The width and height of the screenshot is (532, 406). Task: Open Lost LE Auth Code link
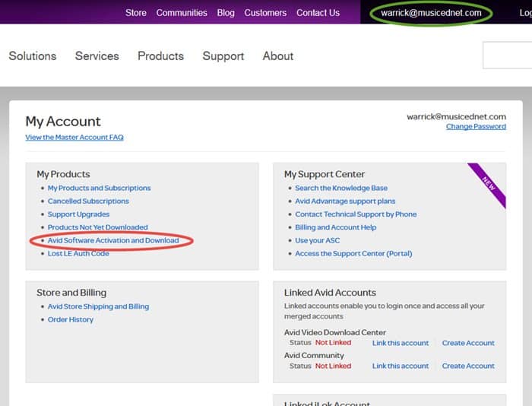[78, 254]
